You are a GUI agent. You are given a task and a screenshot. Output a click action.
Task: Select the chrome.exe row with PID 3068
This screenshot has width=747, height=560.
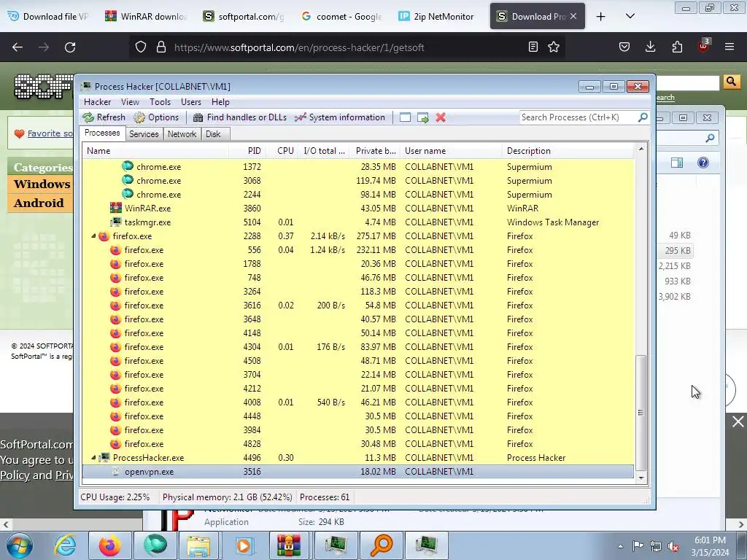[357, 181]
